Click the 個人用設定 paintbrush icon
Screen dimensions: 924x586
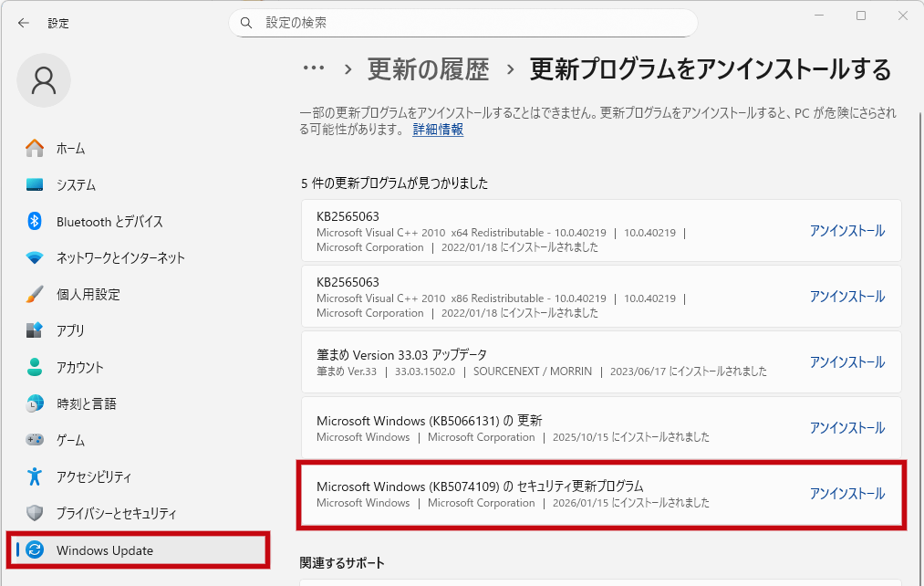(35, 294)
